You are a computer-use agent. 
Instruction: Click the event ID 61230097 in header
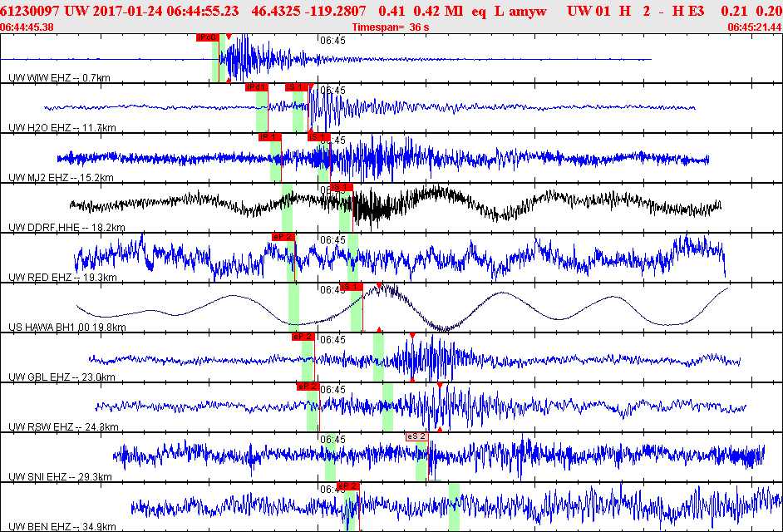(x=30, y=11)
